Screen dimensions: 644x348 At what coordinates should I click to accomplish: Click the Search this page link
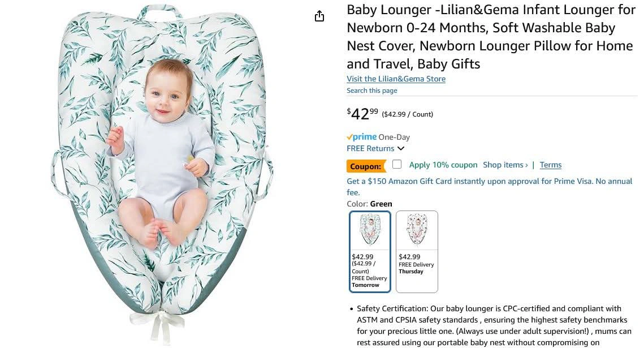click(x=371, y=91)
